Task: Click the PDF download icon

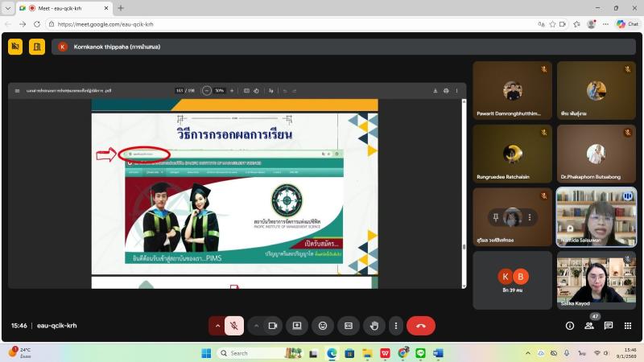Action: 436,91
